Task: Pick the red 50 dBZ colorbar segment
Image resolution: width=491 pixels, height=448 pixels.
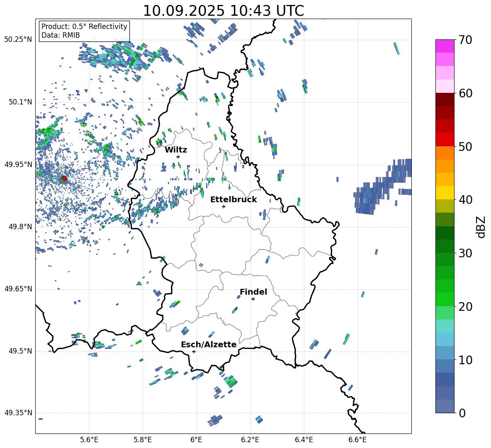Action: 445,140
